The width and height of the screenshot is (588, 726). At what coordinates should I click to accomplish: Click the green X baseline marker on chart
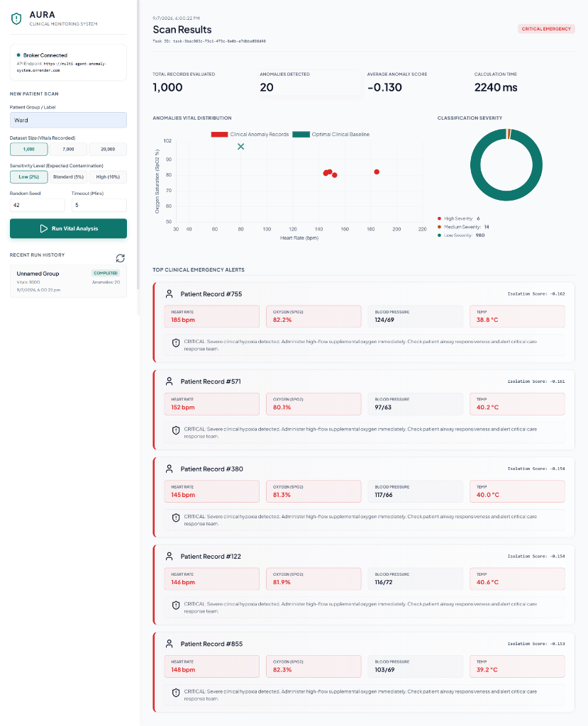pos(241,147)
